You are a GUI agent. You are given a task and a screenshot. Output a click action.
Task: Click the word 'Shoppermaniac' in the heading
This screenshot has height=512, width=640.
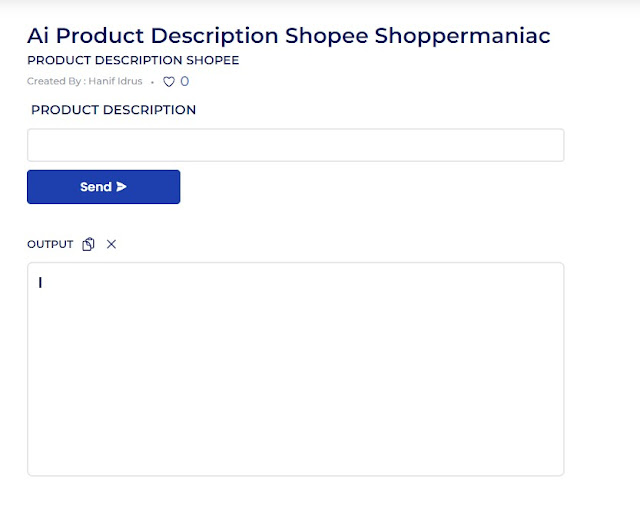point(462,36)
